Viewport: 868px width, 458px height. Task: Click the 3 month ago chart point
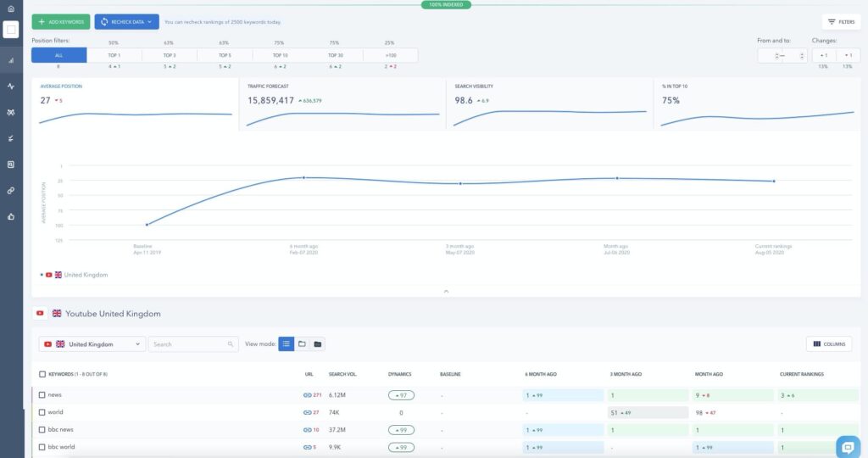pyautogui.click(x=460, y=184)
